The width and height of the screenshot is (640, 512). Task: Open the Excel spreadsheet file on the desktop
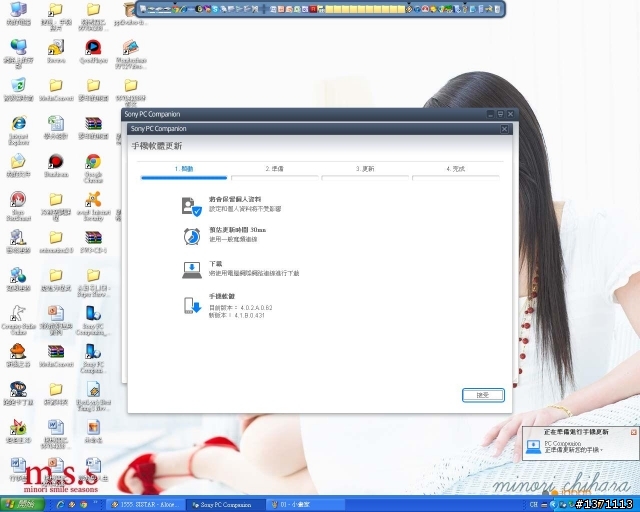click(x=56, y=127)
